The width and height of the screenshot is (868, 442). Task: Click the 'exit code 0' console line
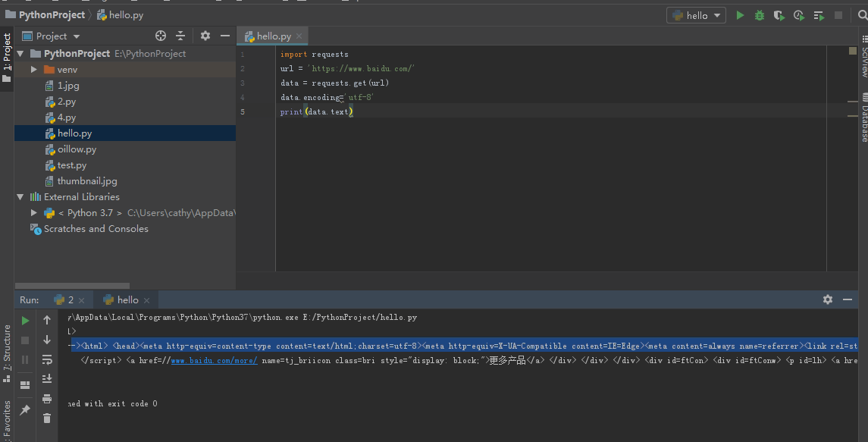point(112,404)
